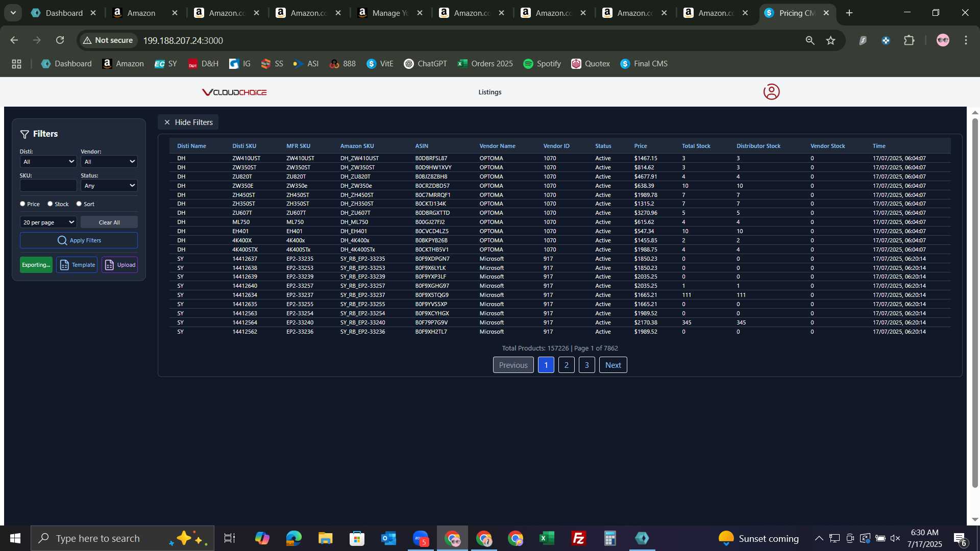This screenshot has width=980, height=551.
Task: Click the page scrollbar thumb
Action: click(x=975, y=304)
